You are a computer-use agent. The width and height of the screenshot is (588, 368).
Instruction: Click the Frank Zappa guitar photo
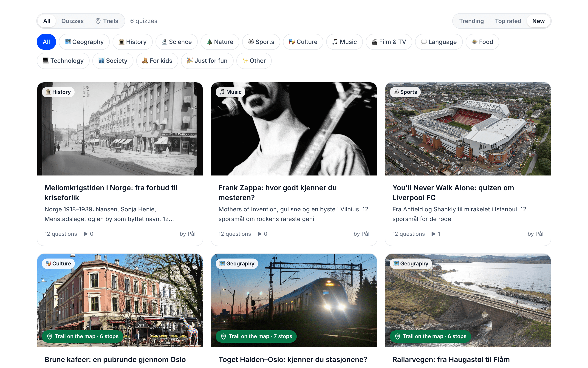294,129
